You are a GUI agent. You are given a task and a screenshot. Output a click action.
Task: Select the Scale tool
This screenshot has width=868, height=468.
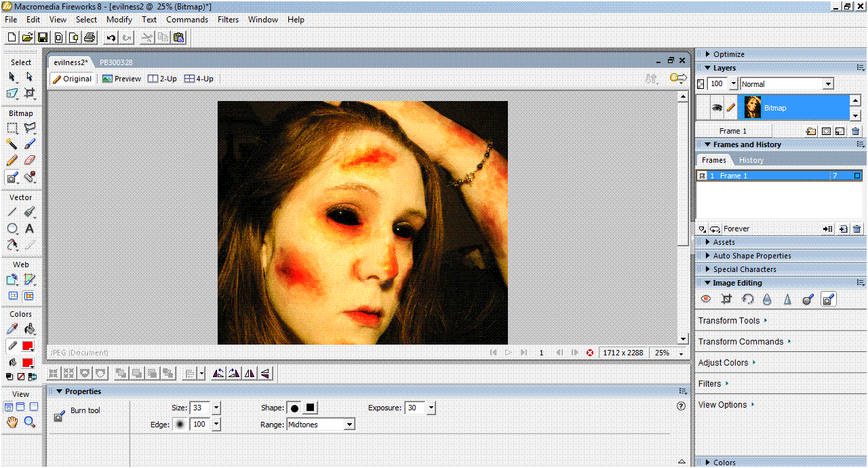tap(12, 93)
